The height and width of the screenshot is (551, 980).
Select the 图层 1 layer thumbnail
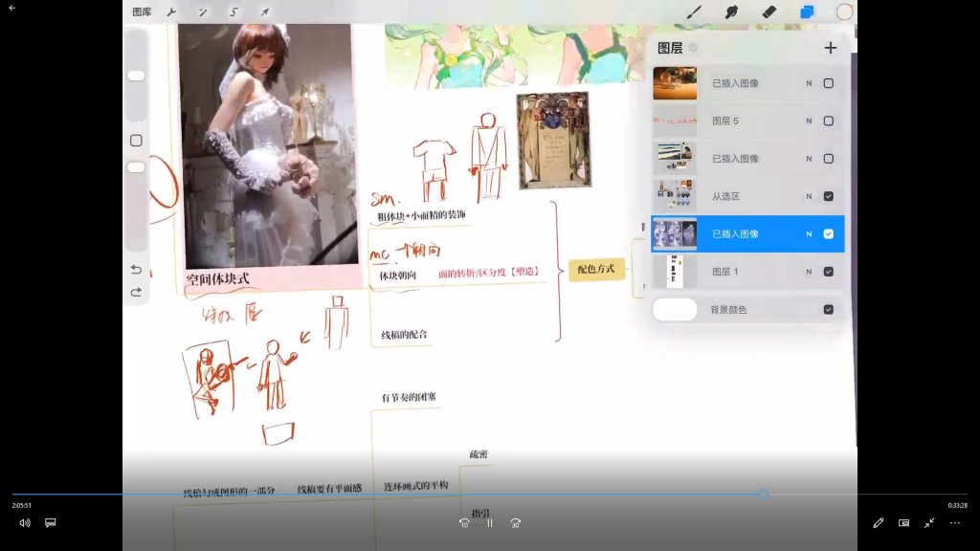point(675,272)
